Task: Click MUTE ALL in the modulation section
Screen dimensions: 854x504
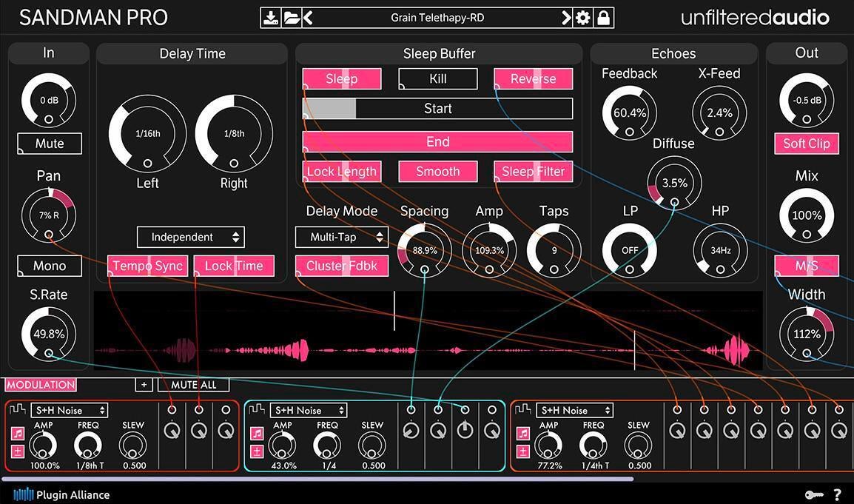Action: click(193, 384)
